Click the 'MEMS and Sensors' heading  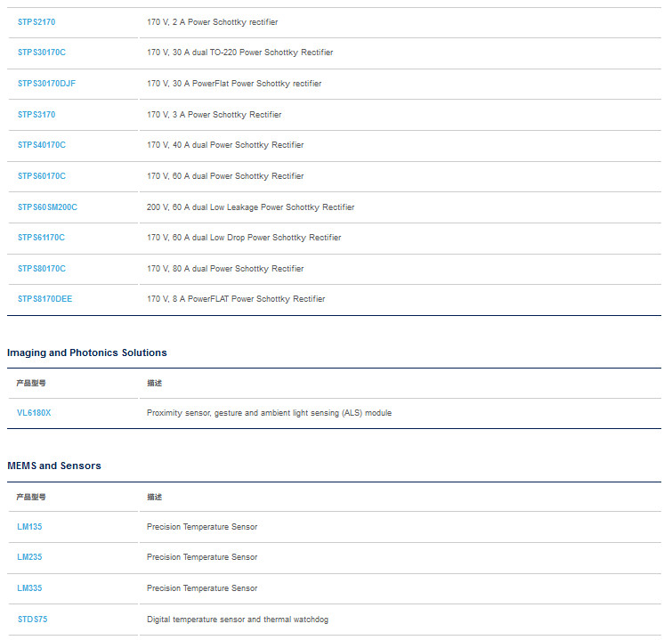pyautogui.click(x=54, y=466)
